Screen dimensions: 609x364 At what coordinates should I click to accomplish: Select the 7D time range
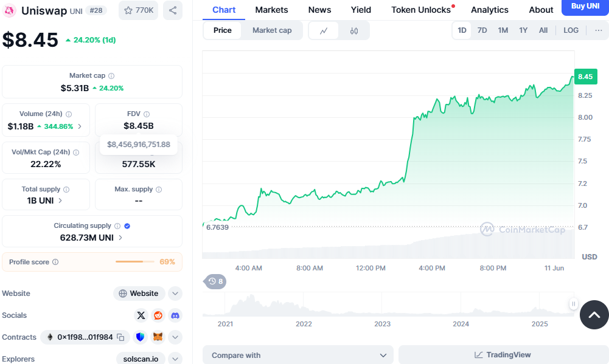(x=482, y=30)
